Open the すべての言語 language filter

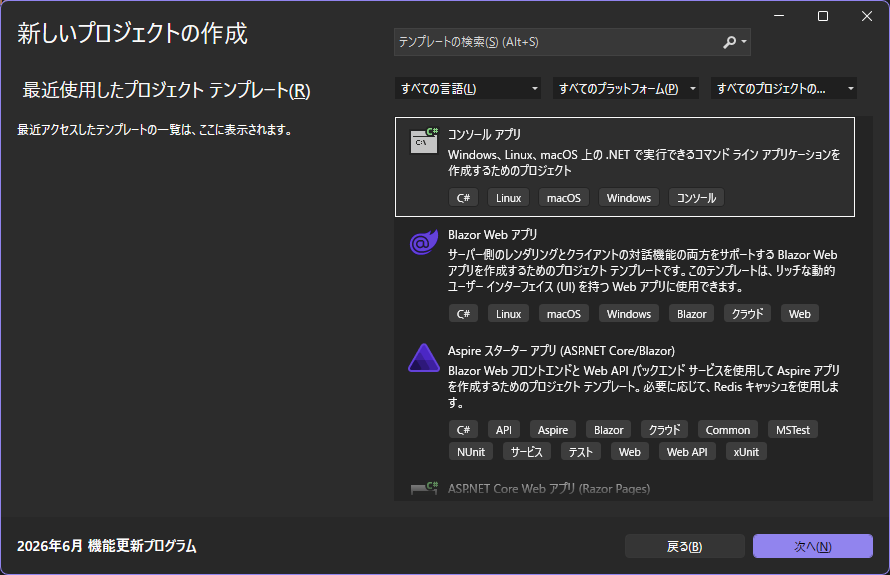pyautogui.click(x=467, y=89)
